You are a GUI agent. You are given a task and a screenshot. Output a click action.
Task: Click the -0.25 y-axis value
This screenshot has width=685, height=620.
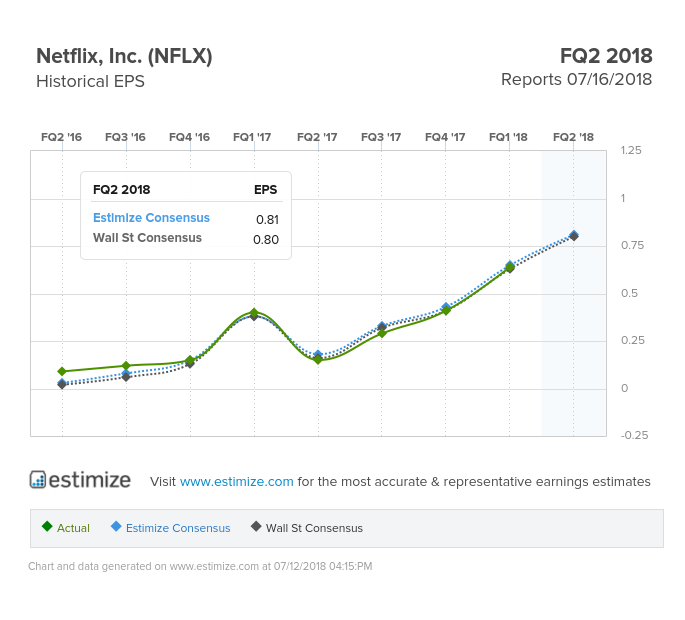click(x=634, y=435)
